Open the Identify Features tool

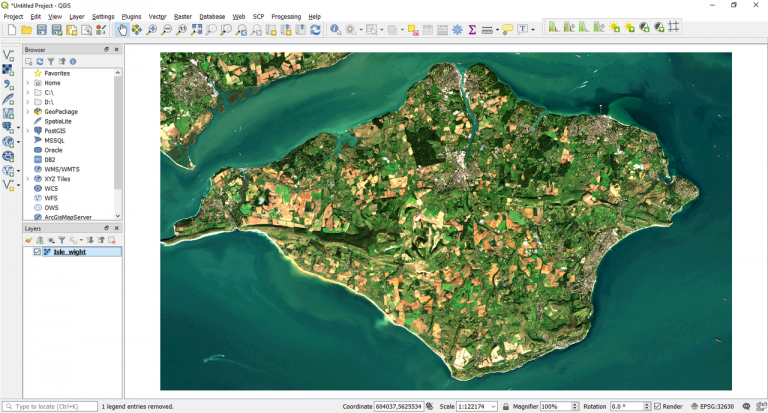[336, 30]
